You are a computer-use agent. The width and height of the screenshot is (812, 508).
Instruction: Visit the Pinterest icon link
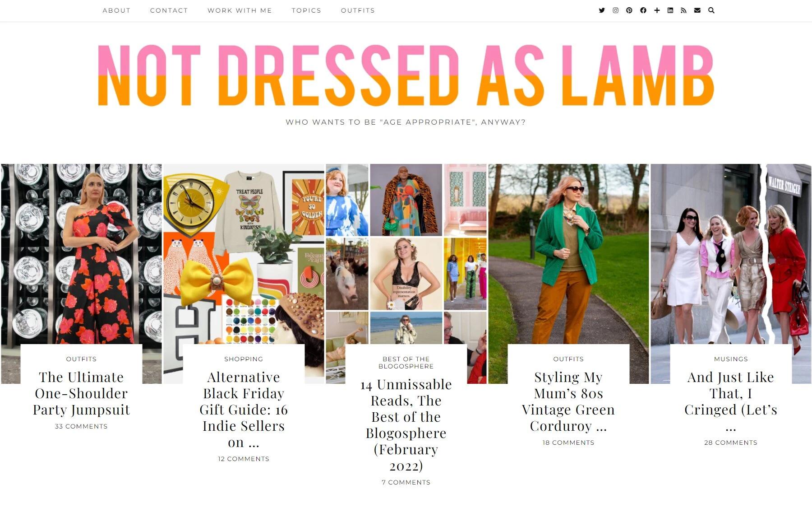pos(629,10)
